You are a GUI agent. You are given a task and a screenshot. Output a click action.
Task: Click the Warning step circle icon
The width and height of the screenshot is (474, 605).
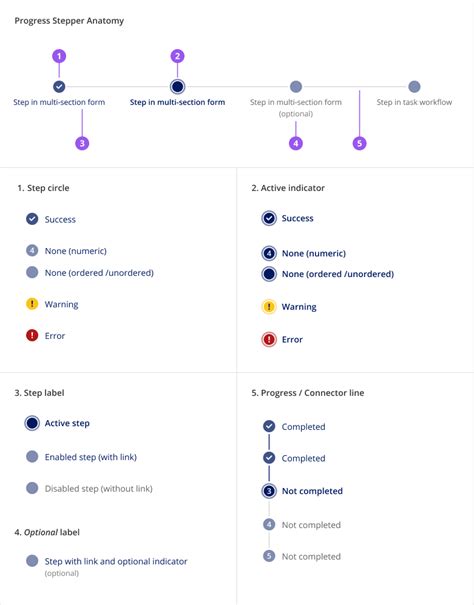pyautogui.click(x=32, y=304)
